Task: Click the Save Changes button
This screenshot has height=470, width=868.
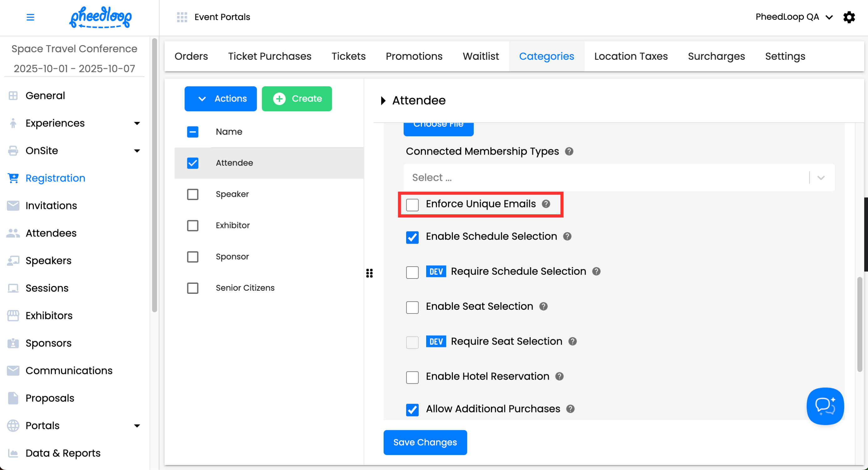Action: click(x=425, y=442)
